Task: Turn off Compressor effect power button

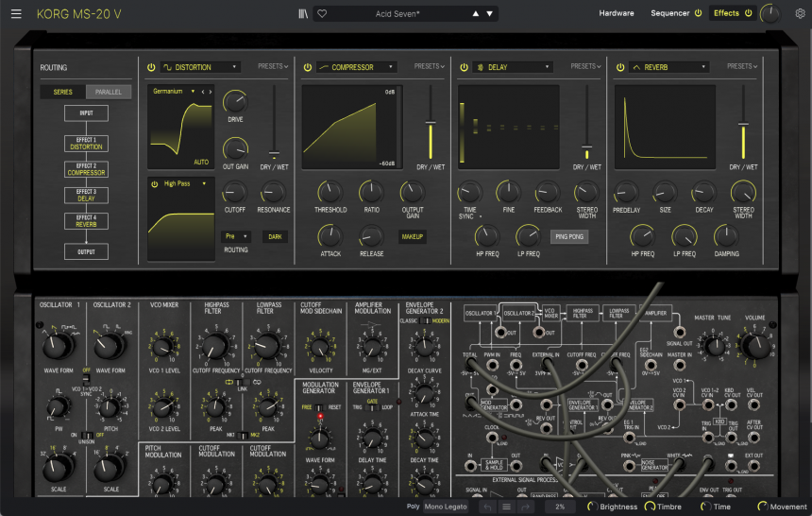Action: (308, 67)
